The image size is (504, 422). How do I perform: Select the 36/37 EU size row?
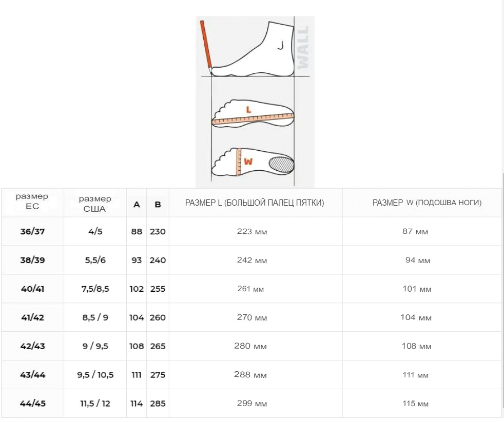coord(33,231)
